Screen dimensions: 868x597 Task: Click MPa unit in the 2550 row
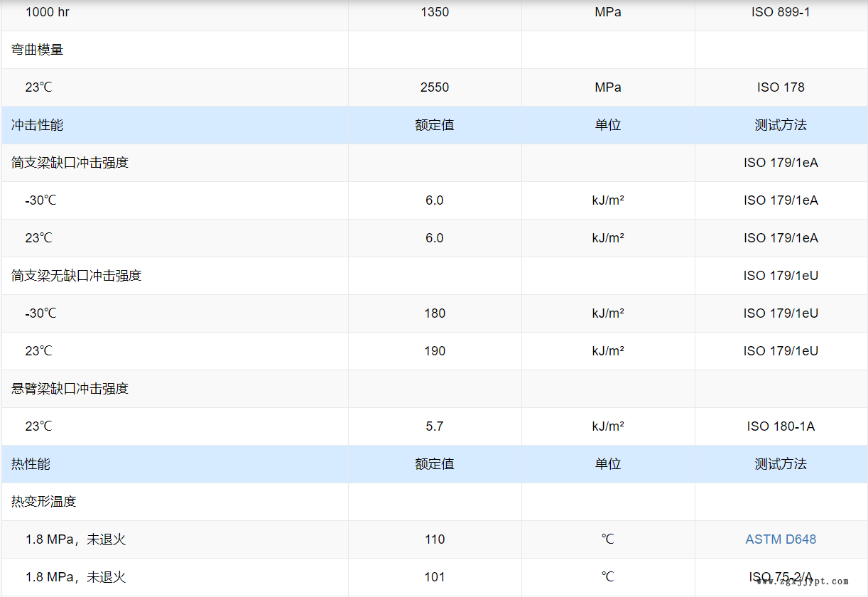[608, 87]
